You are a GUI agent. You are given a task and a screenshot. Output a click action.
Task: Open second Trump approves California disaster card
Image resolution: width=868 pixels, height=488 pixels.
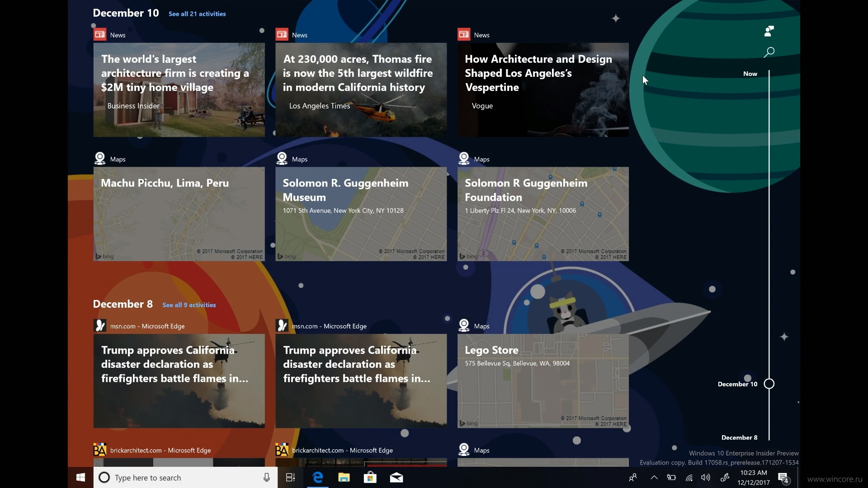point(361,381)
